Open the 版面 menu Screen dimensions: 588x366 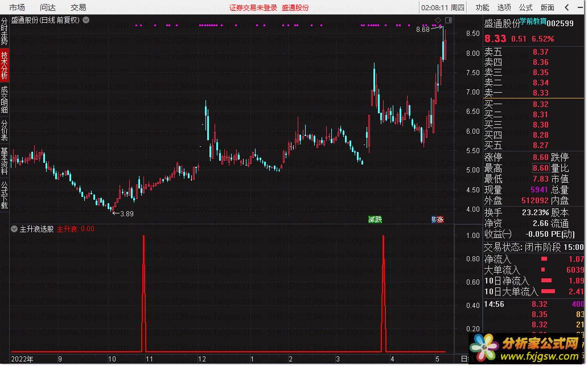[548, 7]
